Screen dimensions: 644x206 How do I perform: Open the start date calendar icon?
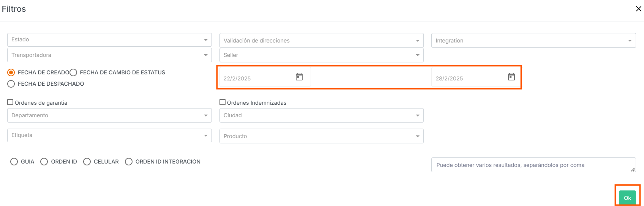coord(299,77)
